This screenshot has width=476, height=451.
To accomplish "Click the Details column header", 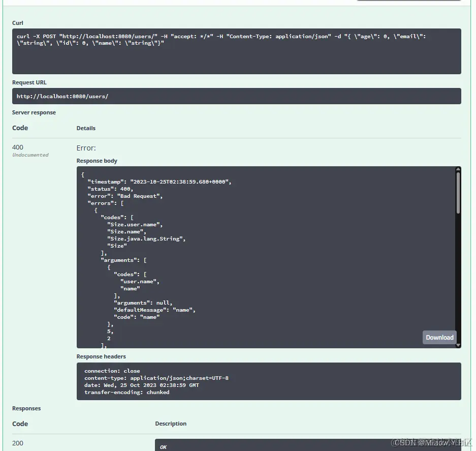I will coord(86,128).
